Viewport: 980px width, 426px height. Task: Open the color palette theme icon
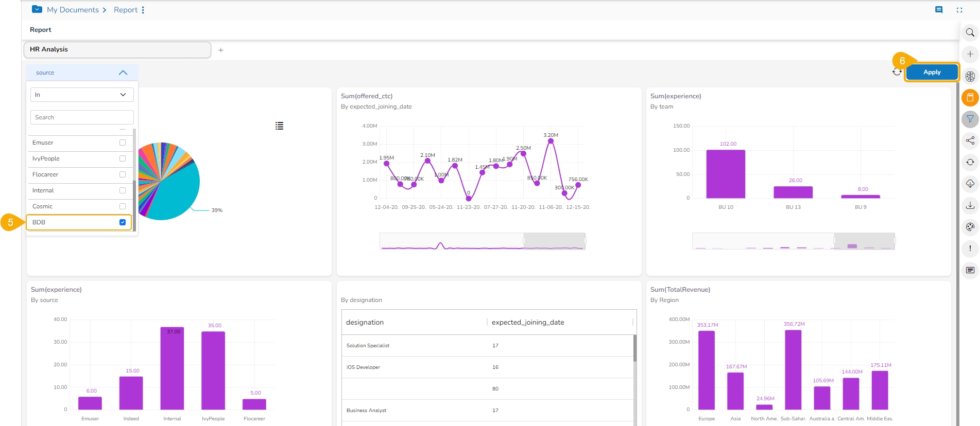[970, 227]
